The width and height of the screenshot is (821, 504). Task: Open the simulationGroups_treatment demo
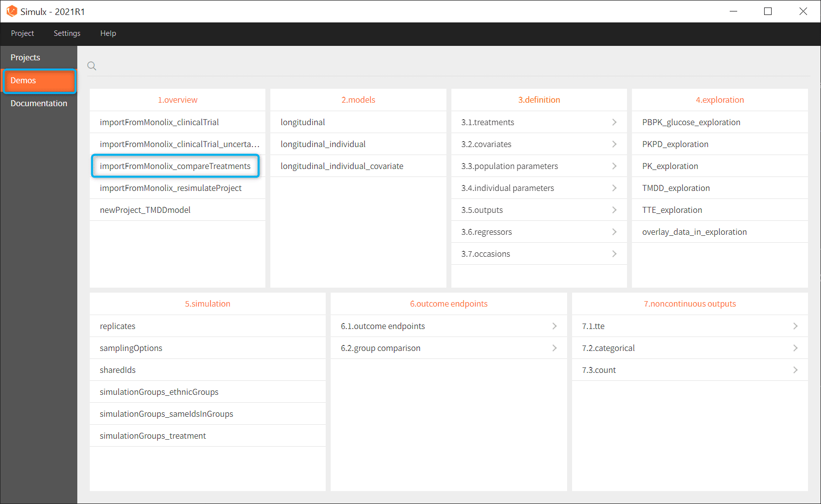click(x=153, y=436)
